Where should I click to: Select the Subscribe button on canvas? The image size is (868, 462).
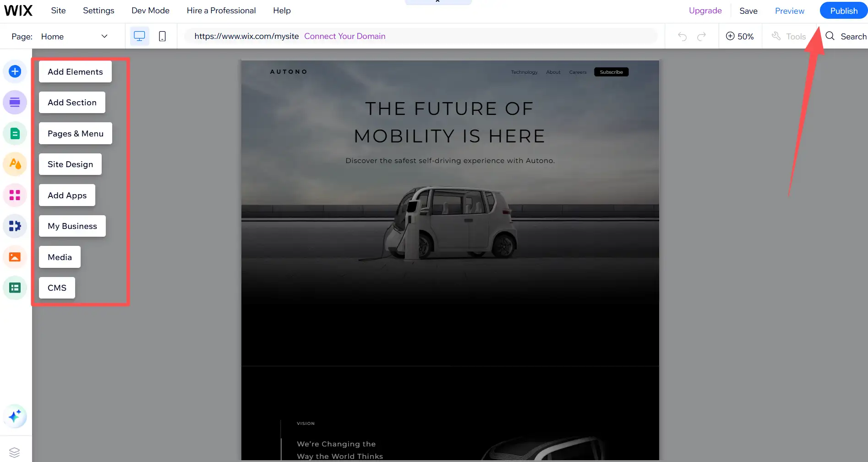coord(611,72)
